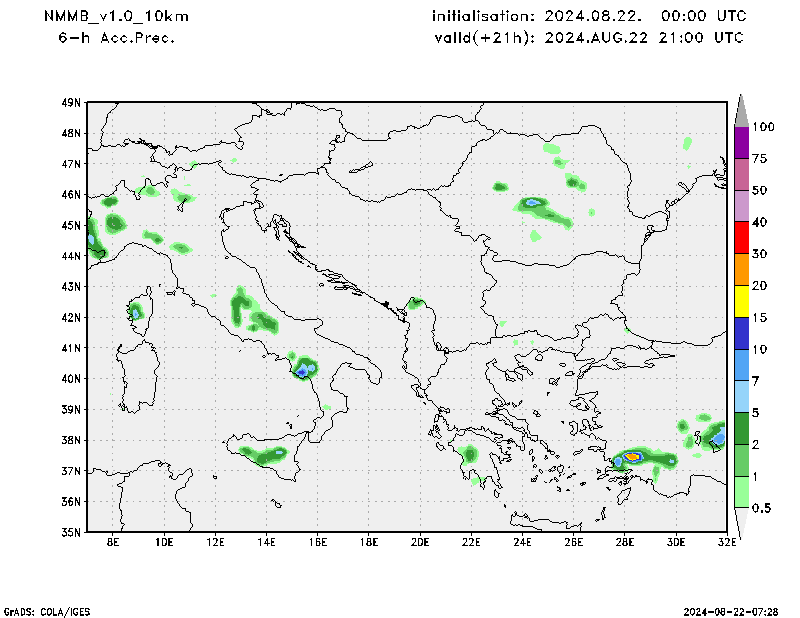Click the red 30–40 legend color band

[742, 238]
